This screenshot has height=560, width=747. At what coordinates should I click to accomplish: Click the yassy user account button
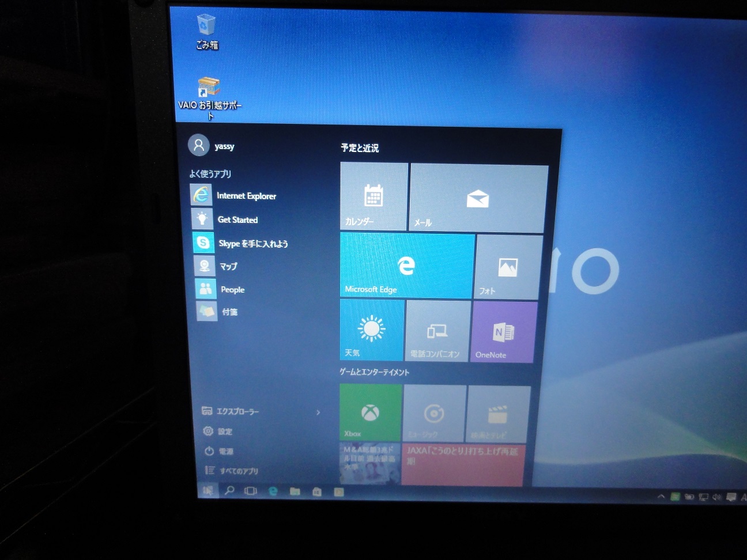point(212,146)
